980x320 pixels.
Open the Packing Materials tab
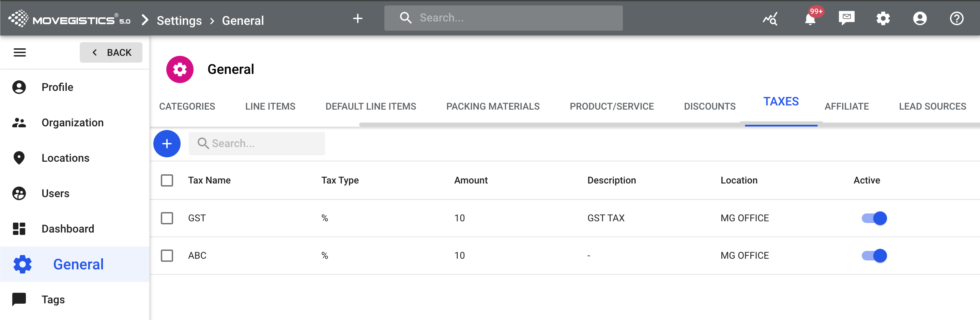pyautogui.click(x=493, y=107)
